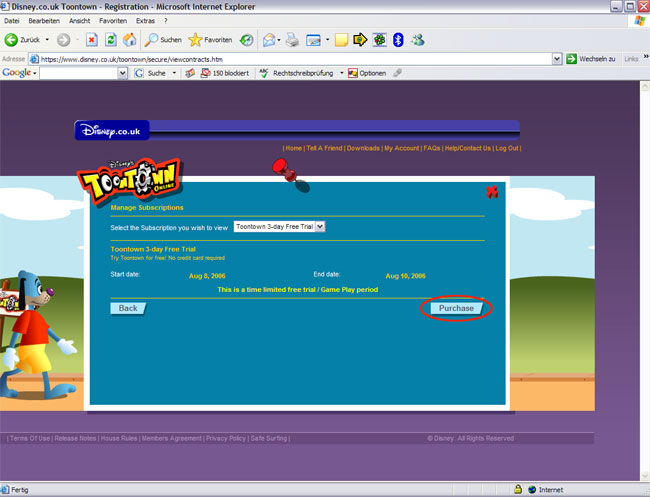The width and height of the screenshot is (650, 497).
Task: Open the mail icon dropdown arrow
Action: (x=279, y=40)
